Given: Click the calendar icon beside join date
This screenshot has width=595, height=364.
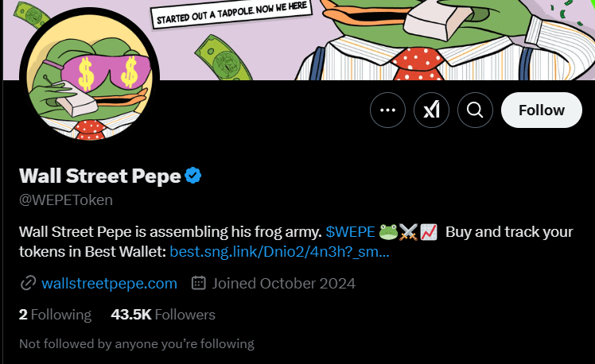Looking at the screenshot, I should tap(200, 283).
